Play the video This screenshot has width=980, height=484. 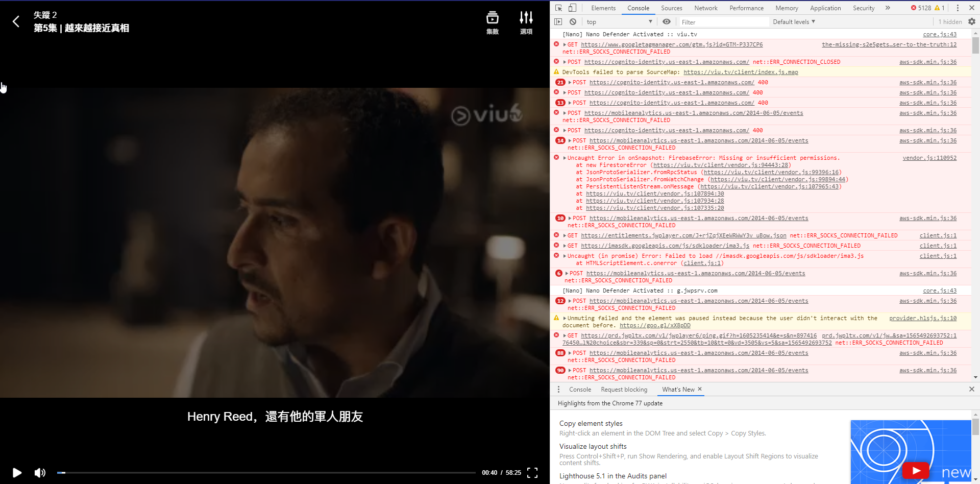click(x=17, y=473)
